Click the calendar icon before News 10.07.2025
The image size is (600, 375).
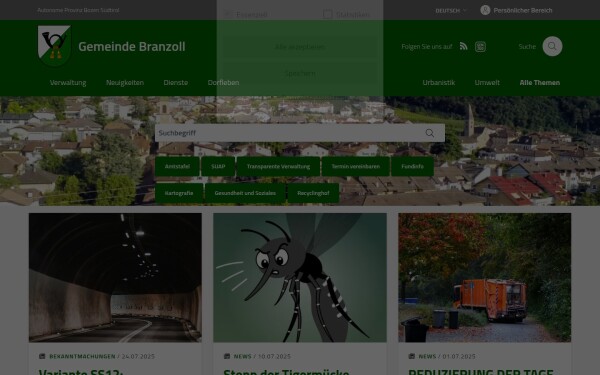tap(227, 356)
